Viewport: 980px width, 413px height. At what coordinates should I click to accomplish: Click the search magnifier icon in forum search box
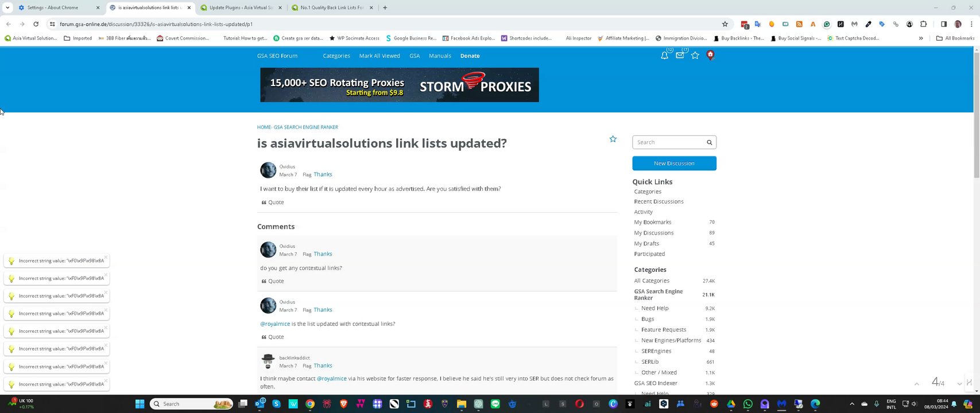click(x=709, y=142)
